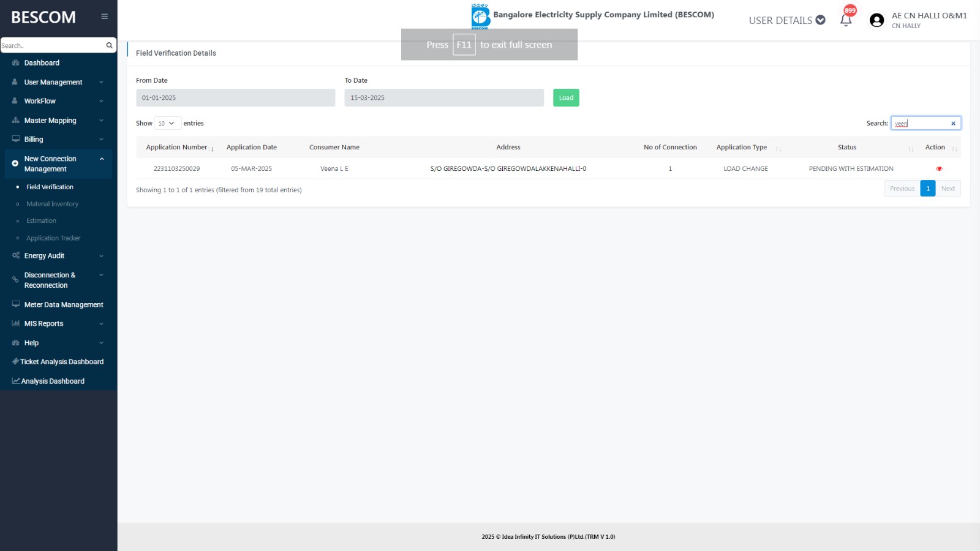The width and height of the screenshot is (980, 551).
Task: Open Analysis Dashboard menu item
Action: coord(53,381)
